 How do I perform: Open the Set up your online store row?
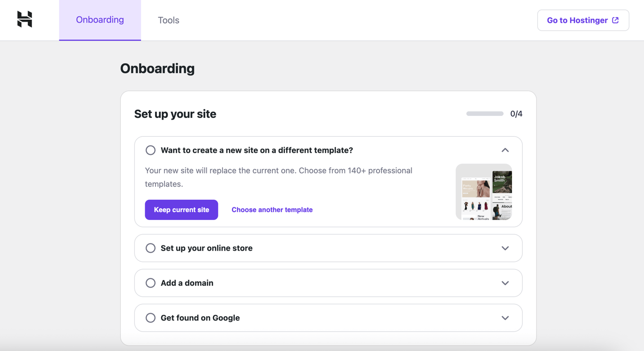point(328,248)
